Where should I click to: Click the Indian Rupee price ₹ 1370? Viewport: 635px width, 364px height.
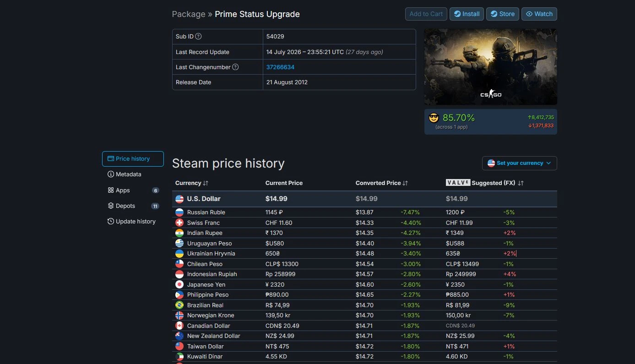[274, 233]
